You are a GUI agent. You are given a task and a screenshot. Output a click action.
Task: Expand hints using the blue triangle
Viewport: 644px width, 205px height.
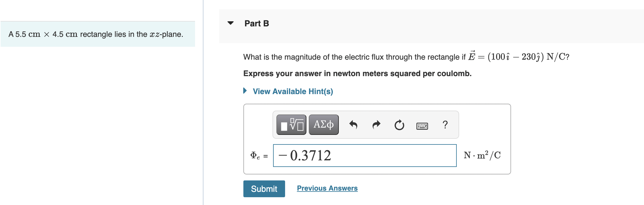click(245, 91)
